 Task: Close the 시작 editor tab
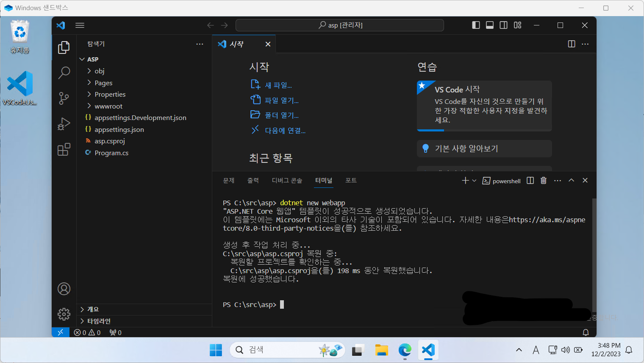tap(268, 44)
